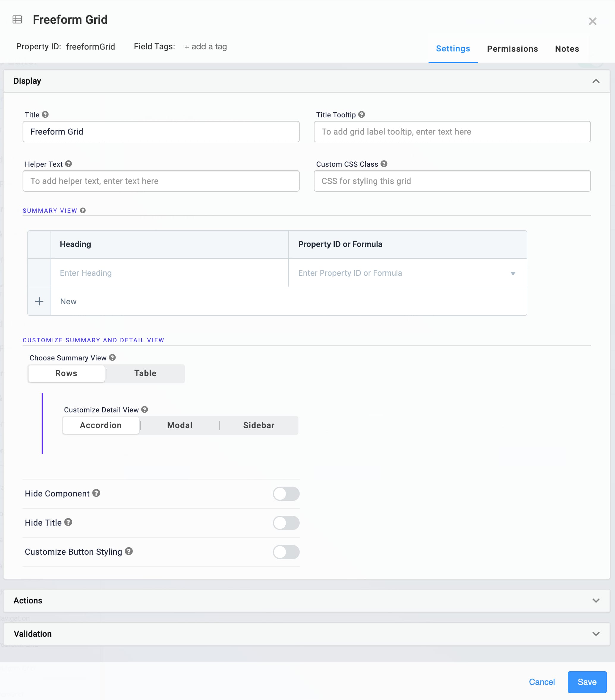The height and width of the screenshot is (700, 615).
Task: Click the Enter Heading table cell
Action: [x=170, y=273]
